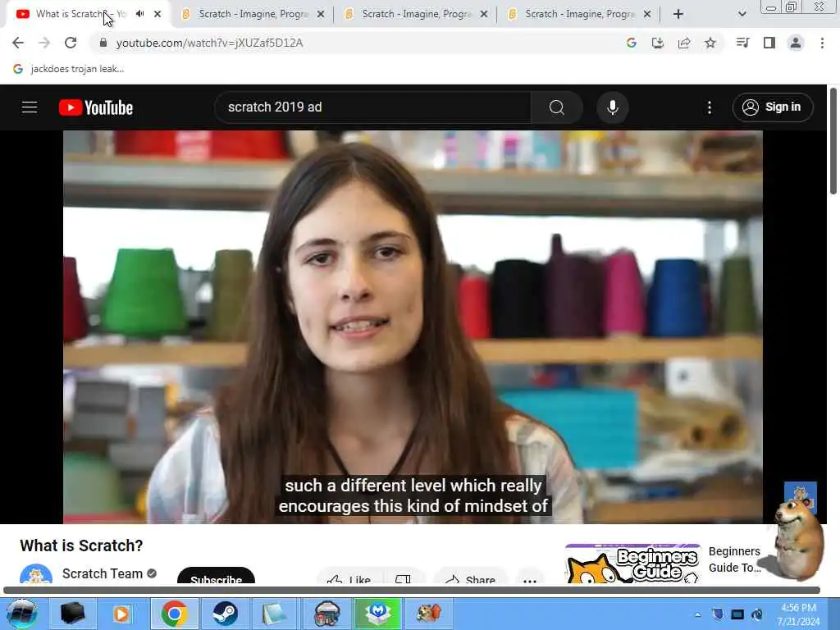Screen dimensions: 840x630
Task: Open Google icon in address bar
Action: [x=631, y=43]
